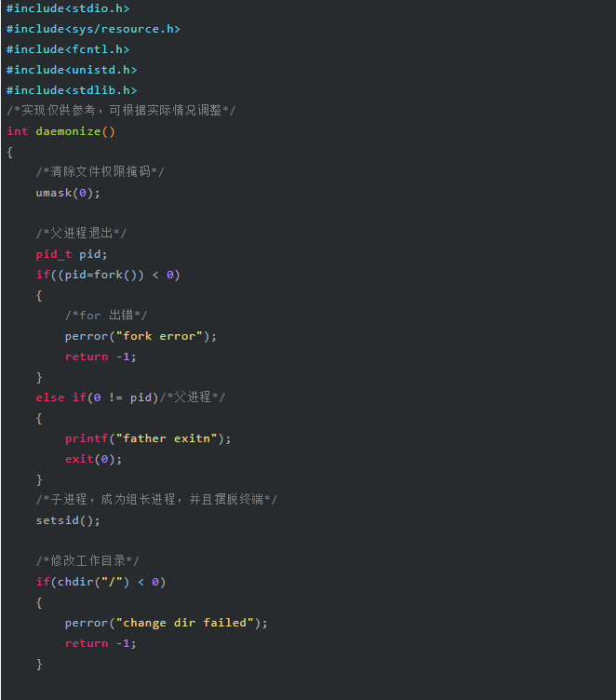Viewport: 616px width, 700px height.
Task: Click perror "fork error" statement
Action: click(x=141, y=336)
